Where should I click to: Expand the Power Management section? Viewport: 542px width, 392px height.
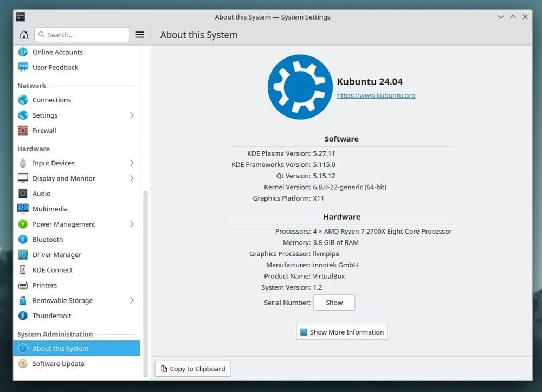(x=132, y=224)
